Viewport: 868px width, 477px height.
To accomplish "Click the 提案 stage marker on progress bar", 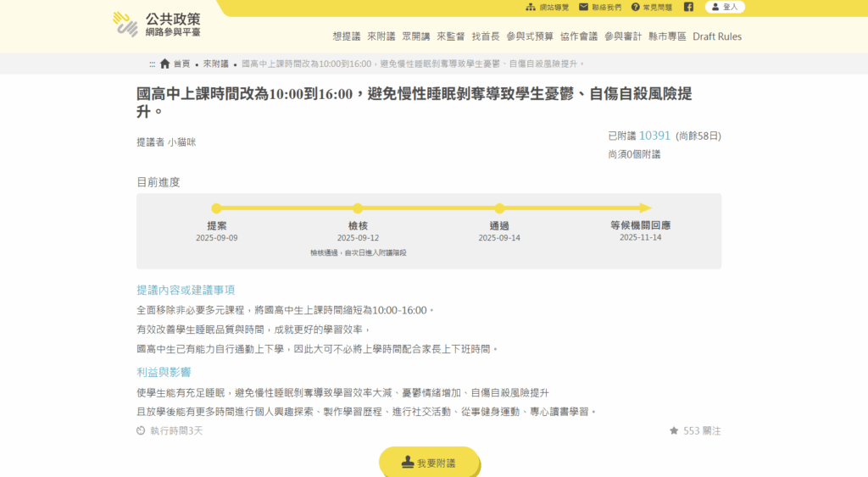I will click(x=217, y=208).
